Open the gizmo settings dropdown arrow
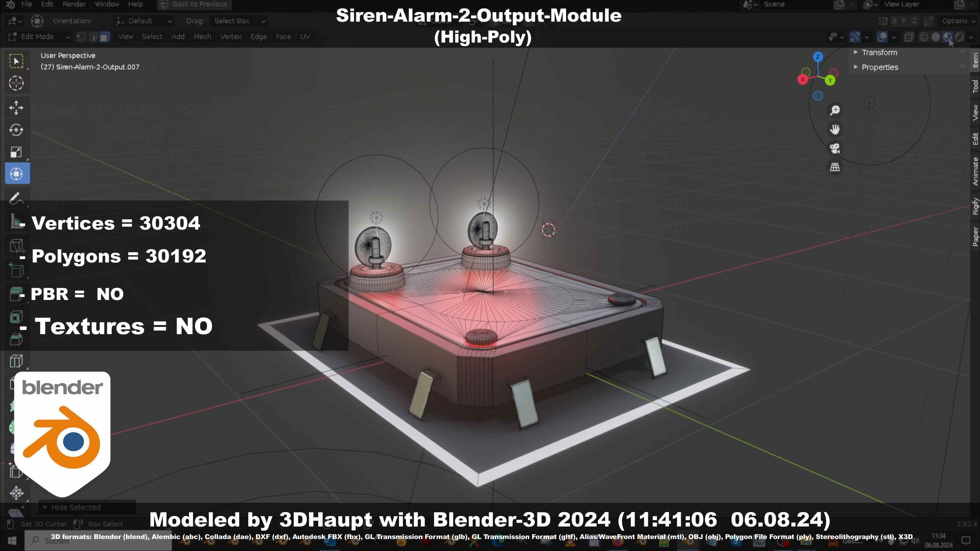 tap(867, 37)
